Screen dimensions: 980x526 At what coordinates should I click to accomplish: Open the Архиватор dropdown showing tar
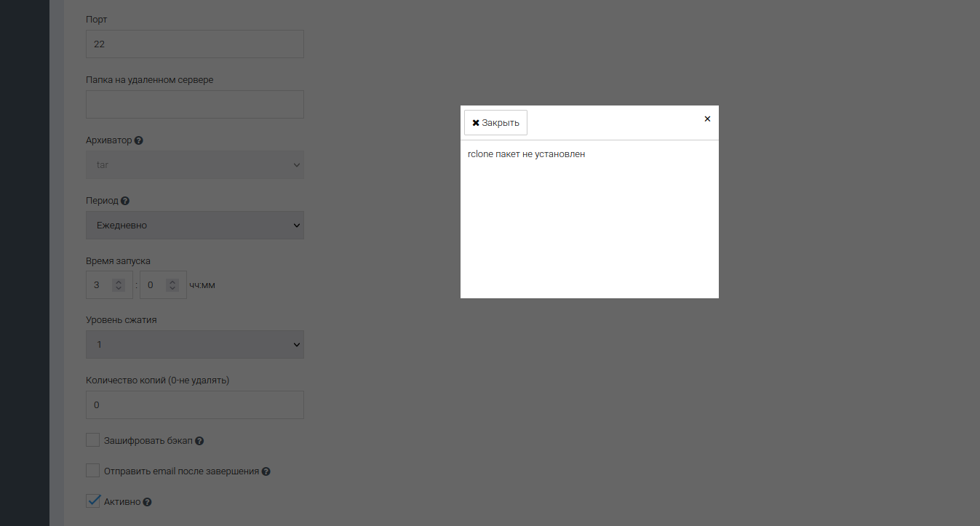(194, 165)
